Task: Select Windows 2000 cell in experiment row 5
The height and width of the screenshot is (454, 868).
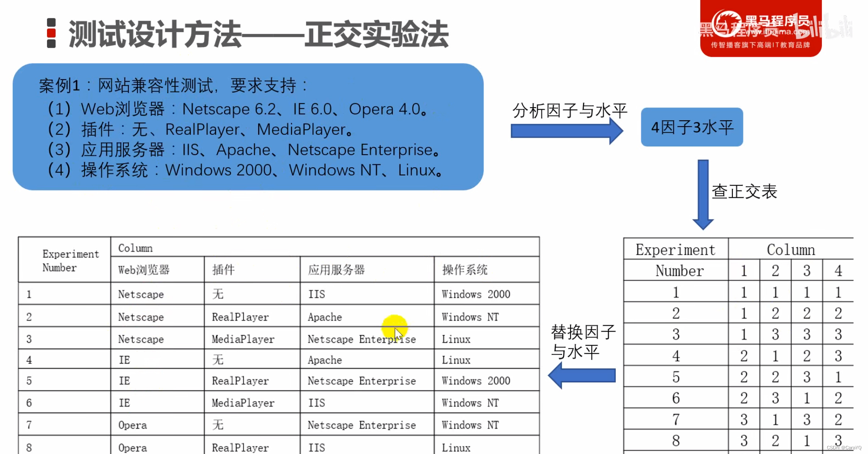Action: point(487,380)
